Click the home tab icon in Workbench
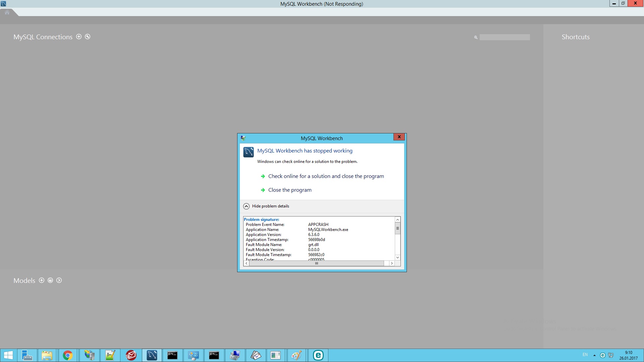Screen dimensions: 644x362 pos(7,12)
